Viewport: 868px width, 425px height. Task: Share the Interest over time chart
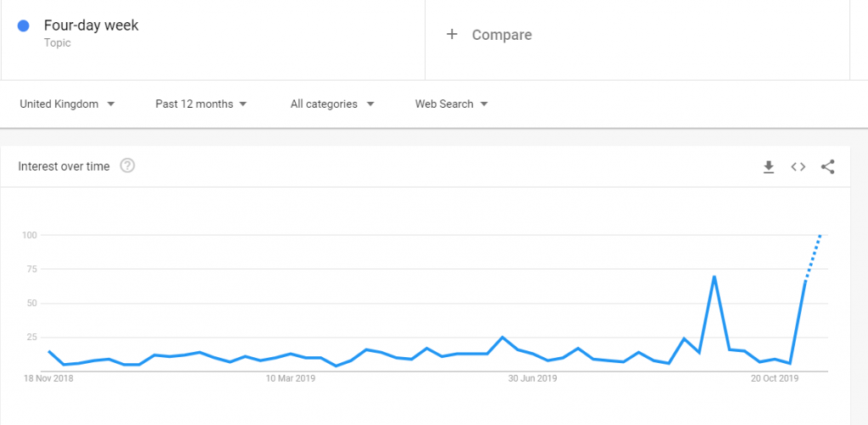coord(827,167)
